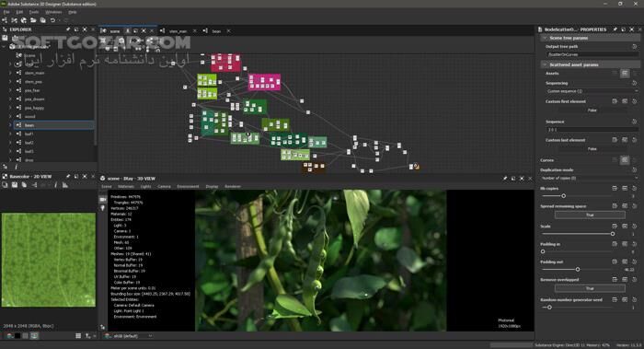Expose Nb copies parameter icon
Screen dimensions: 644x349
point(615,188)
